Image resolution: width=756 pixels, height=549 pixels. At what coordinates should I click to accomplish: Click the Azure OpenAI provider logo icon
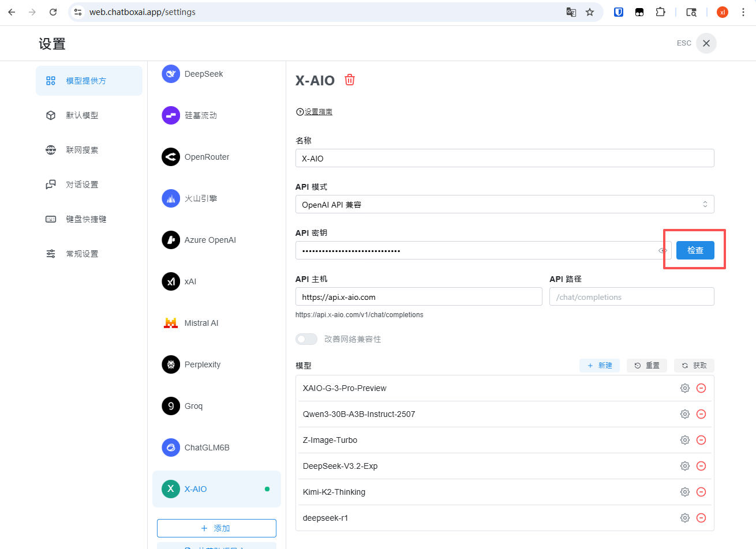(x=171, y=240)
